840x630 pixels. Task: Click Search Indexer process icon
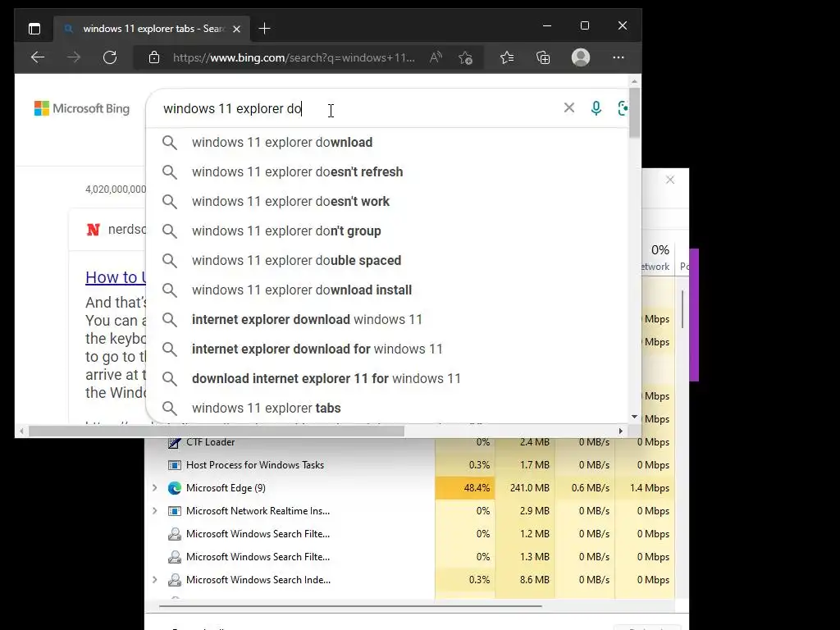point(174,580)
